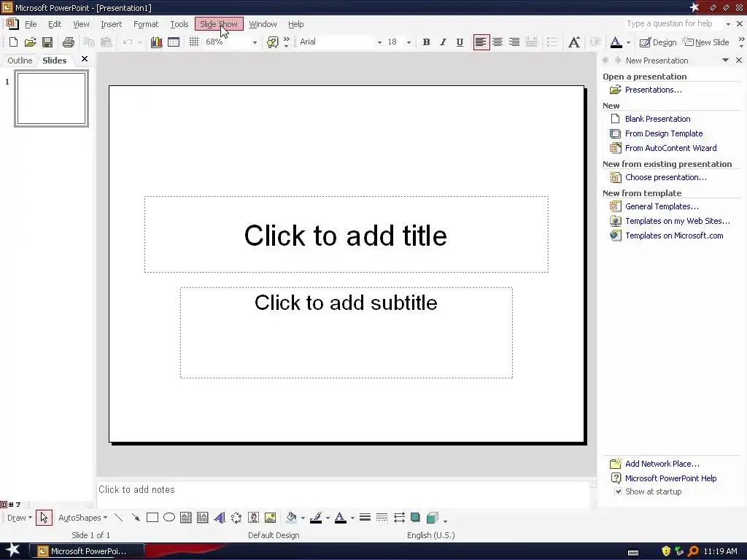Open the File menu
The width and height of the screenshot is (747, 560).
point(31,24)
